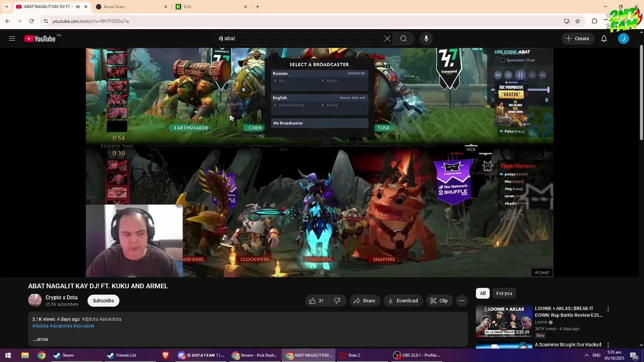
Task: Open the Create menu
Action: click(x=577, y=38)
